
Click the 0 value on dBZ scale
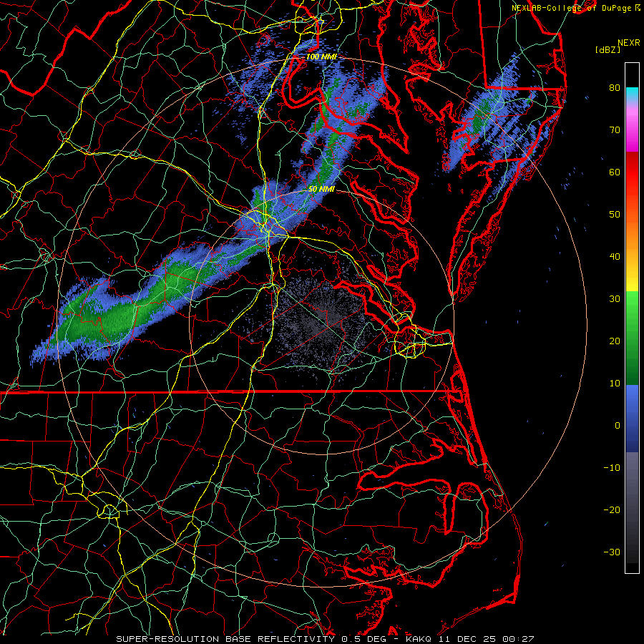618,426
